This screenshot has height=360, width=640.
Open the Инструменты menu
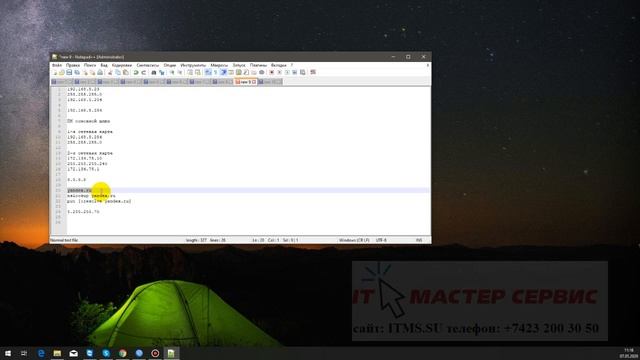click(x=193, y=65)
